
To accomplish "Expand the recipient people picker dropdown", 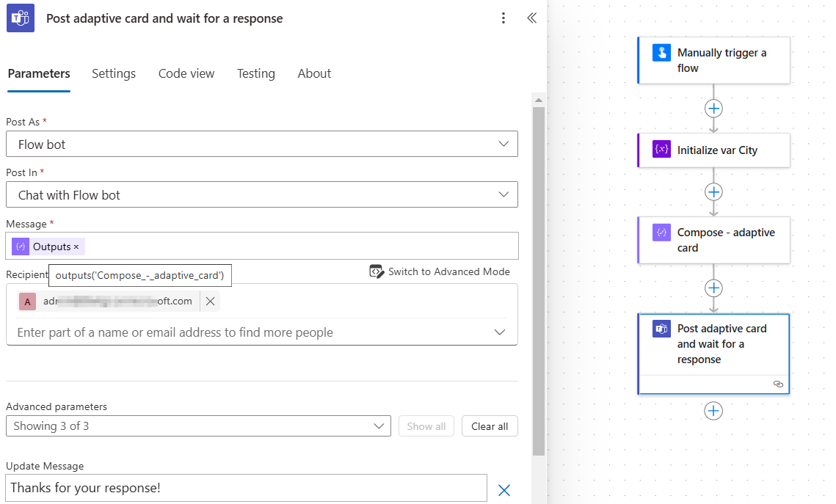I will (x=500, y=332).
